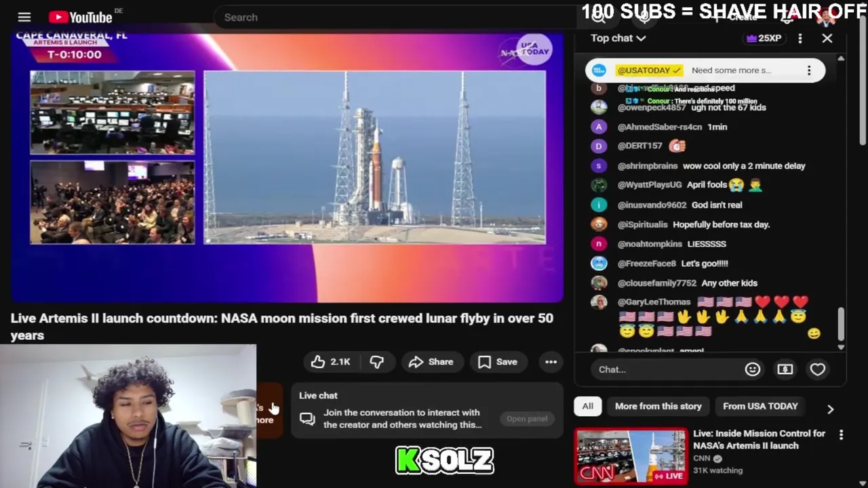Dislike the video with thumbs down

(x=377, y=362)
